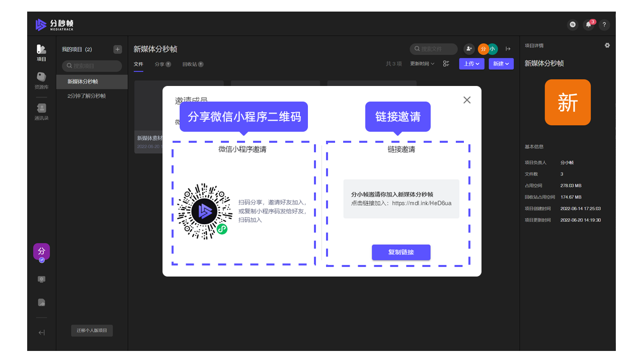Switch to the 文件 tab

pos(138,64)
